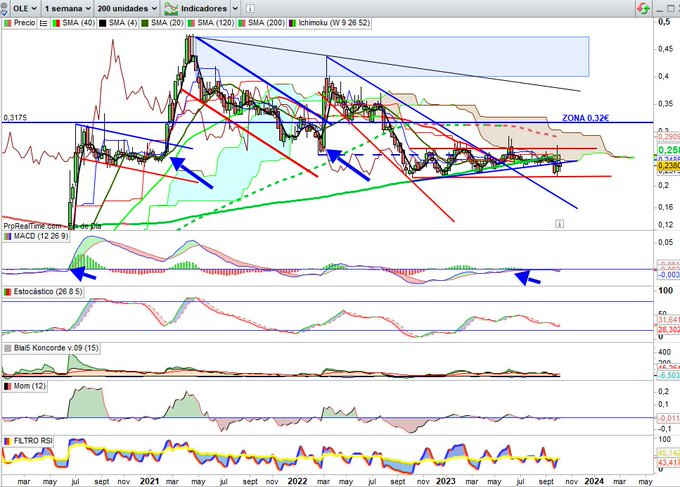Click the SMA (40) color icon
680x487 pixels.
pos(56,23)
